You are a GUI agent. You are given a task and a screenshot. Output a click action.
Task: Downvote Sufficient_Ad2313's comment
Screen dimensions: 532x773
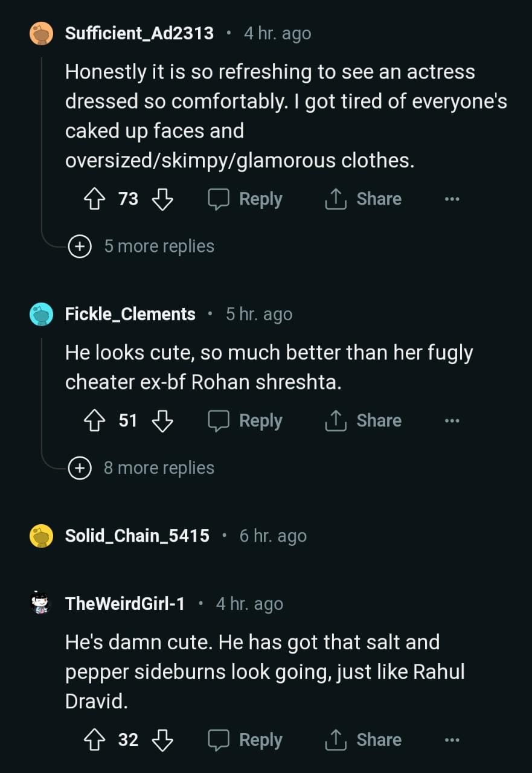162,199
